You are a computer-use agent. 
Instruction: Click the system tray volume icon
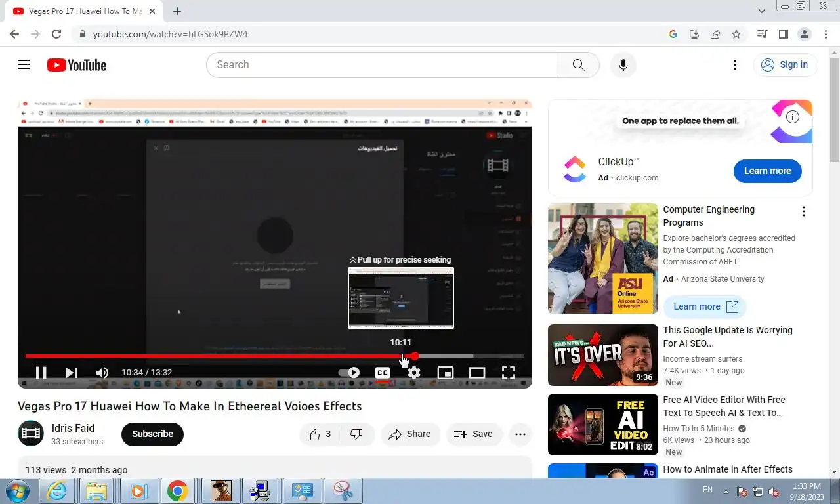[773, 491]
